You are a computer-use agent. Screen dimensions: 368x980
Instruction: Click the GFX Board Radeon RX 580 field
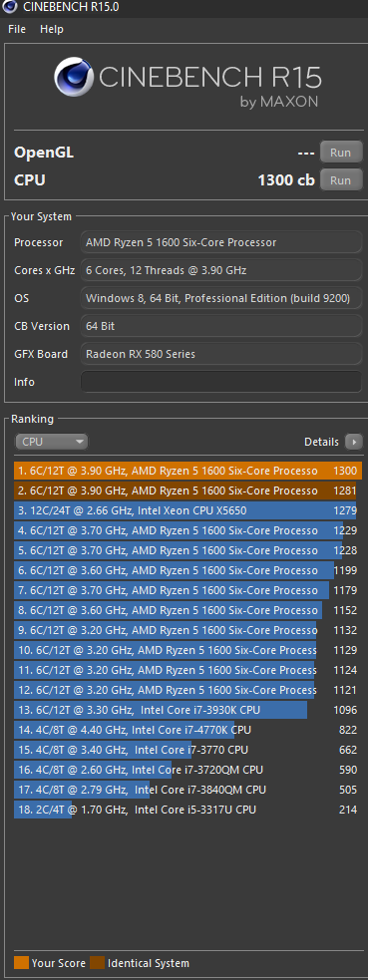pos(221,354)
